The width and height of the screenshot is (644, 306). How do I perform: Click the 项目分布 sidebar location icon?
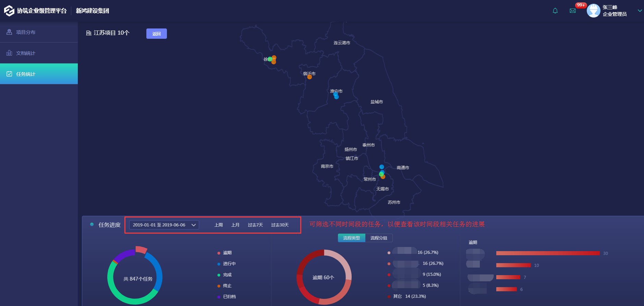[9, 32]
